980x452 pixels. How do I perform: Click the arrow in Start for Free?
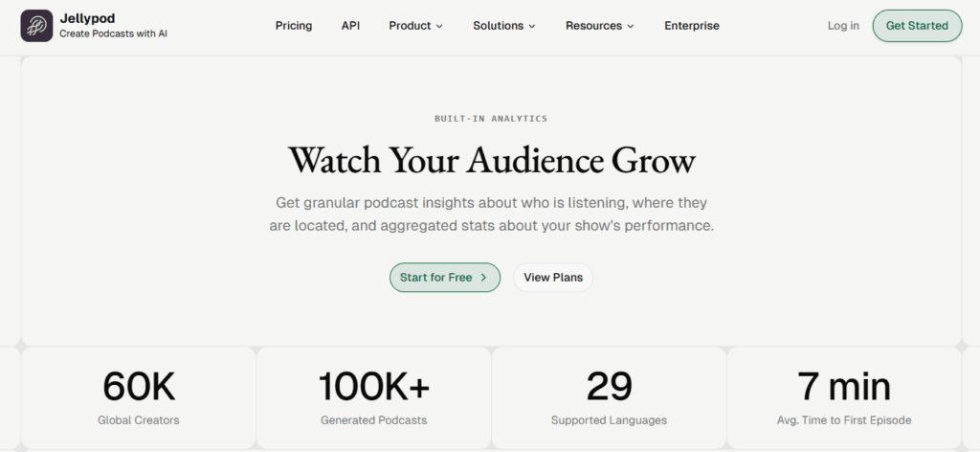(x=484, y=278)
